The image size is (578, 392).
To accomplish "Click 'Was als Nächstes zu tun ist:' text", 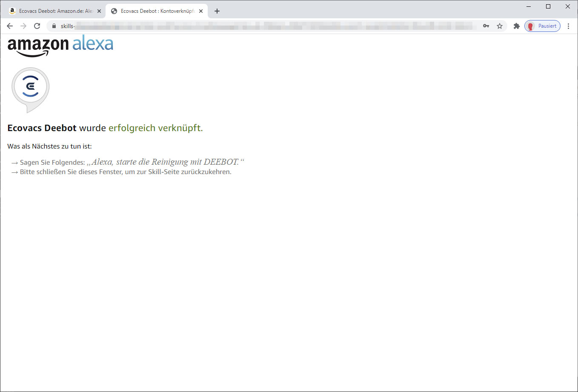I will [x=49, y=146].
